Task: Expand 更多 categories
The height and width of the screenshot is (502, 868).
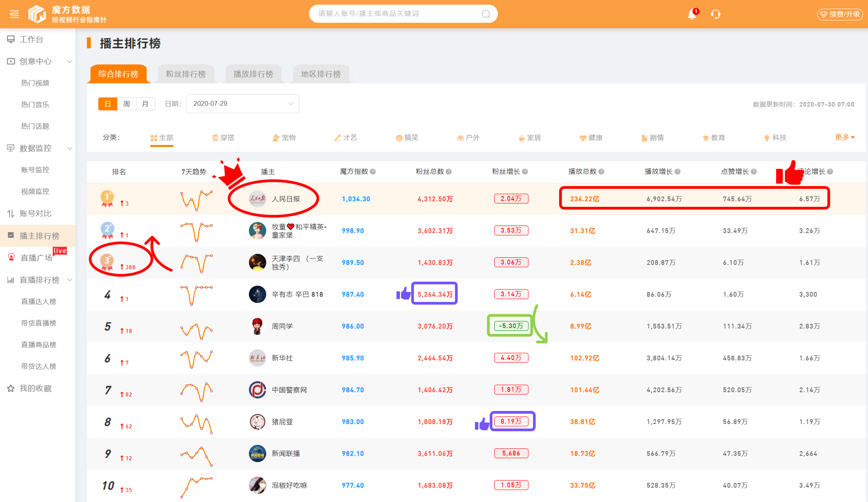Action: (x=845, y=137)
